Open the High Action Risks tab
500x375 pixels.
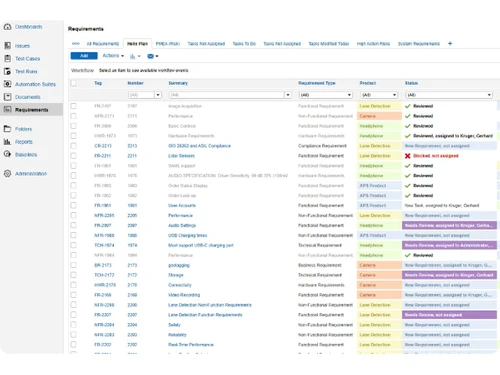(373, 44)
